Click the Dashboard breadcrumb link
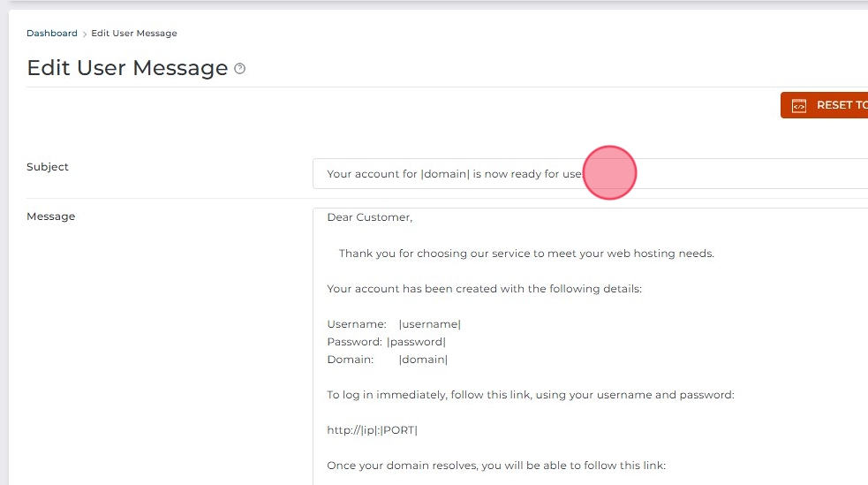 [x=52, y=34]
